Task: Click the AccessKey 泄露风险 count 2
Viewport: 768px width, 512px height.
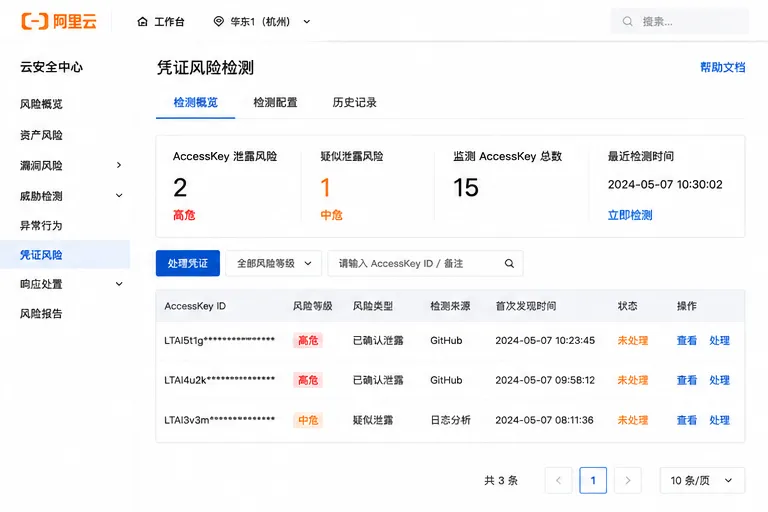Action: [180, 188]
